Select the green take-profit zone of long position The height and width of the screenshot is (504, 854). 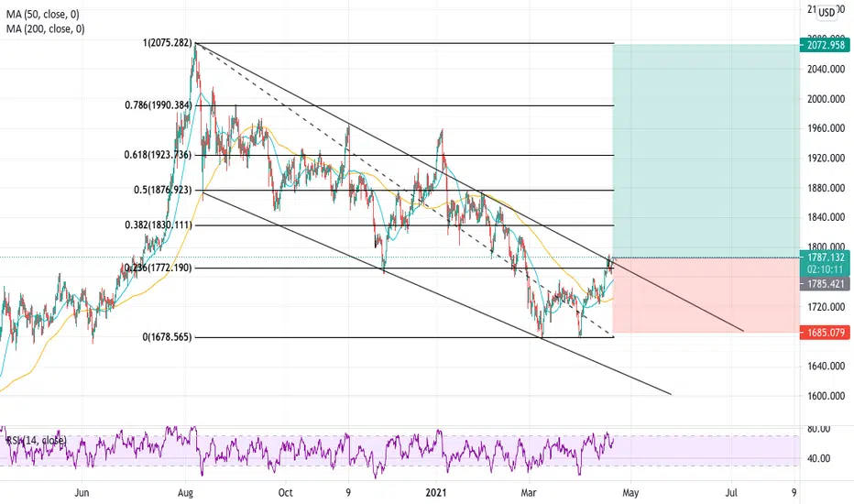(x=706, y=150)
